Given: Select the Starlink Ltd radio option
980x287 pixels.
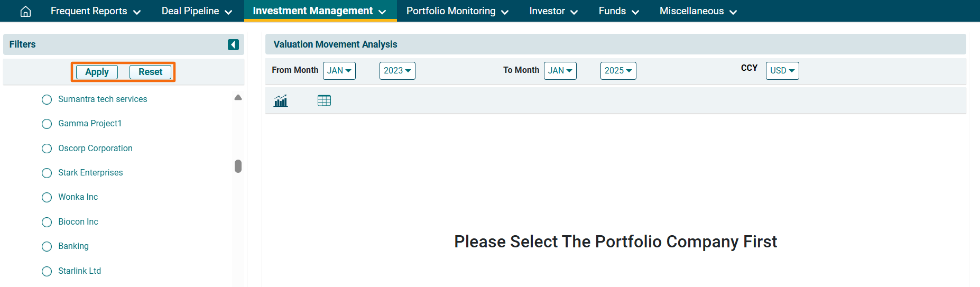Looking at the screenshot, I should [x=47, y=271].
